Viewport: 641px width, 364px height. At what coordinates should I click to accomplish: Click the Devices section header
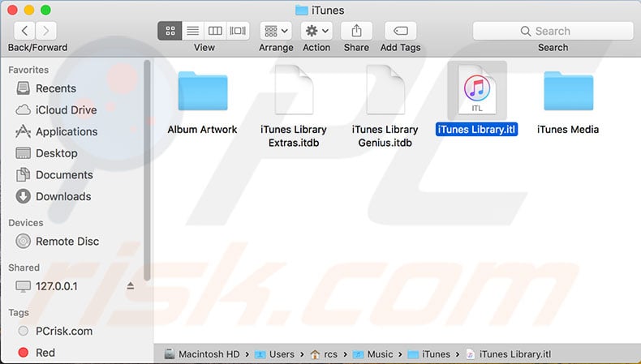26,223
